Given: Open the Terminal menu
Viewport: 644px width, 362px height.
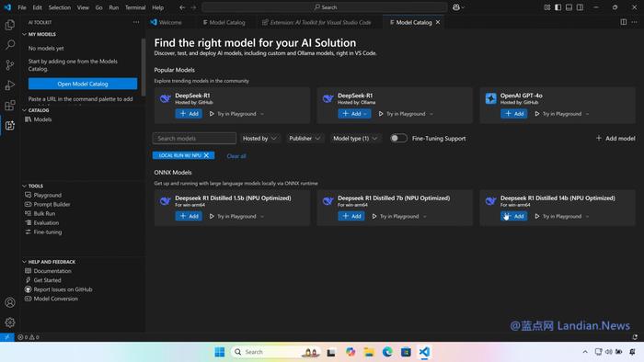Looking at the screenshot, I should 135,7.
